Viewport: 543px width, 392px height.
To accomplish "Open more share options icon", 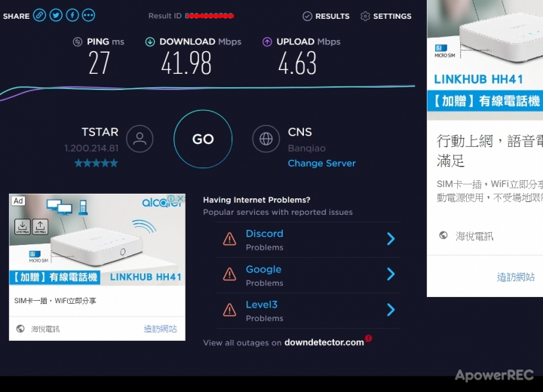I will pos(89,15).
